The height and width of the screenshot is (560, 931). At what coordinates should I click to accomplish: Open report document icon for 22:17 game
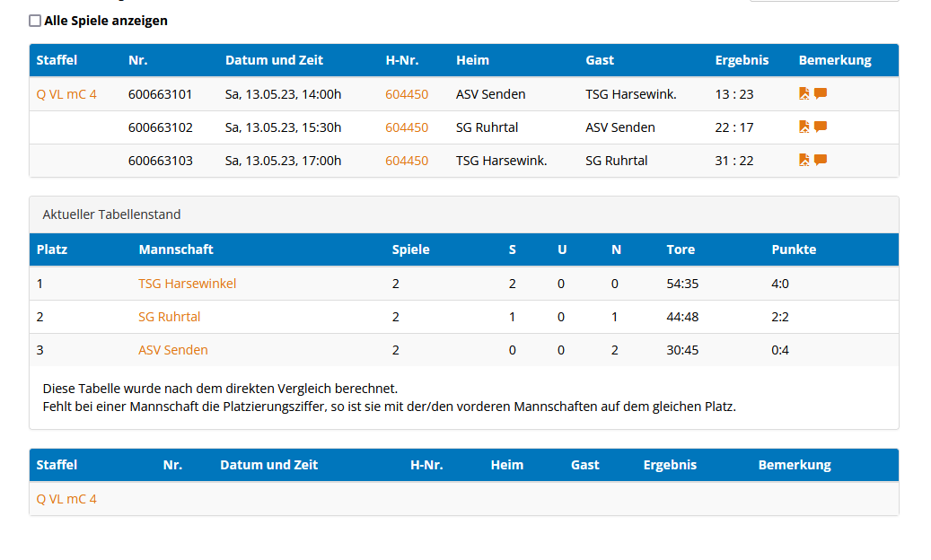point(804,127)
